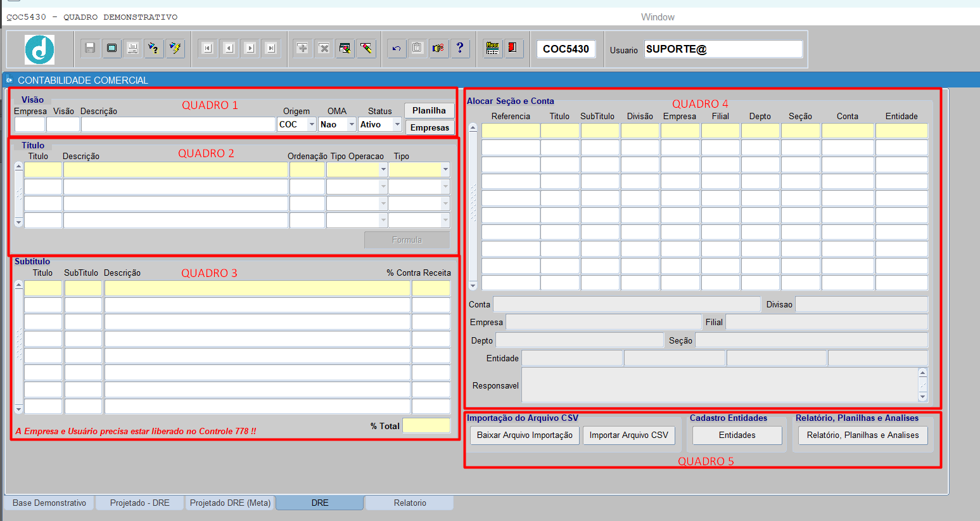Image resolution: width=980 pixels, height=521 pixels.
Task: Click the grayed Formula button
Action: click(407, 240)
